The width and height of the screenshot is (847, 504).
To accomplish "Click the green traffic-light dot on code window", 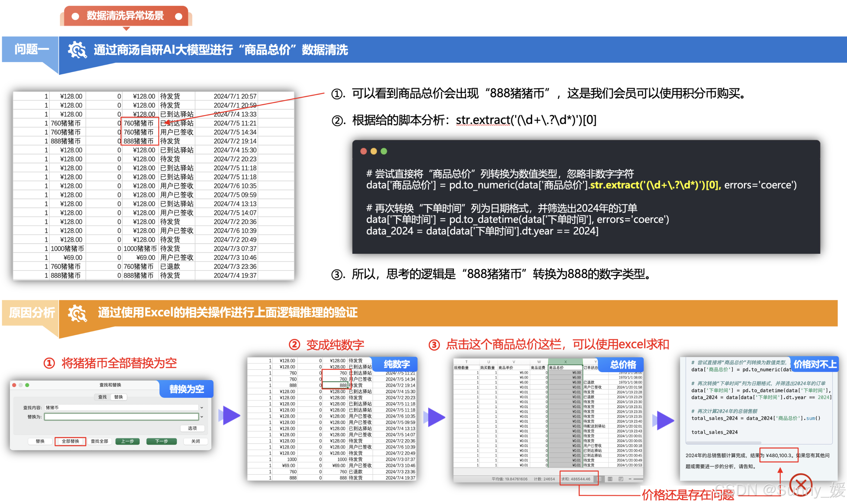I will [384, 151].
